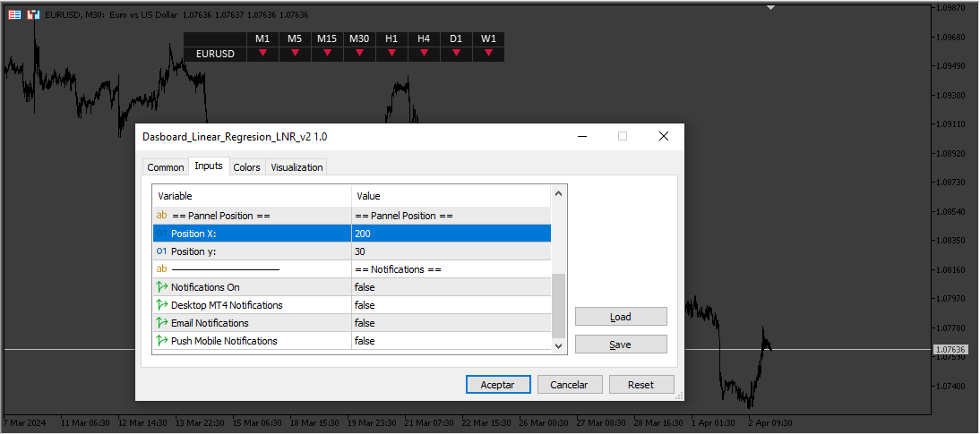Click the W1 header in dashboard panel
980x434 pixels.
[x=488, y=38]
